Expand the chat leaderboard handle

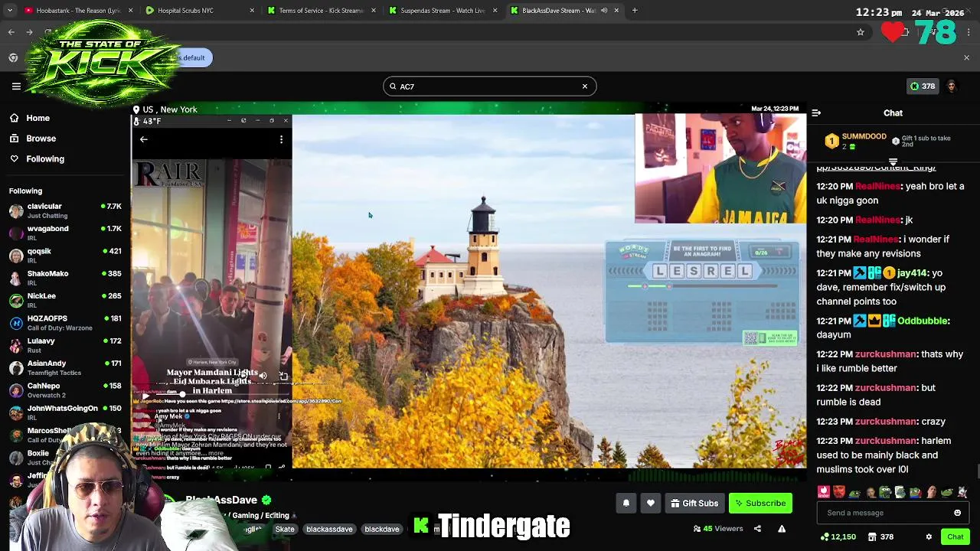893,161
